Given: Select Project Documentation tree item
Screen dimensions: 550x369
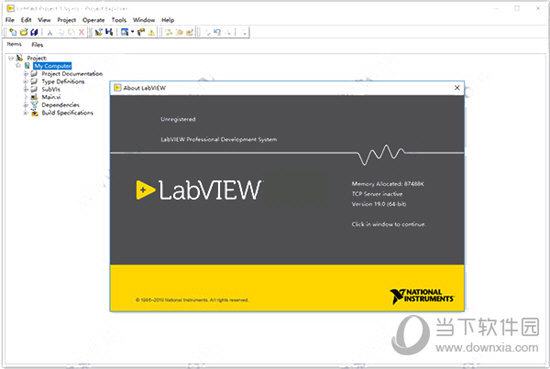Looking at the screenshot, I should pyautogui.click(x=72, y=74).
